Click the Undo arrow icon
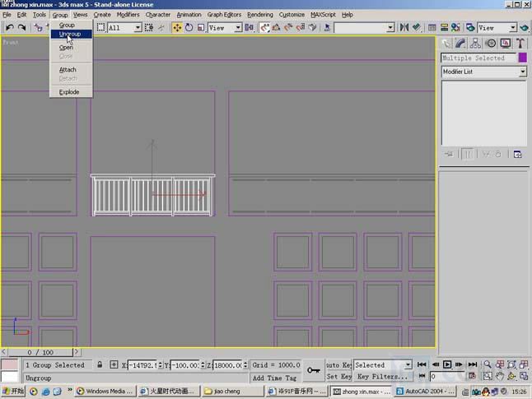 [10, 27]
